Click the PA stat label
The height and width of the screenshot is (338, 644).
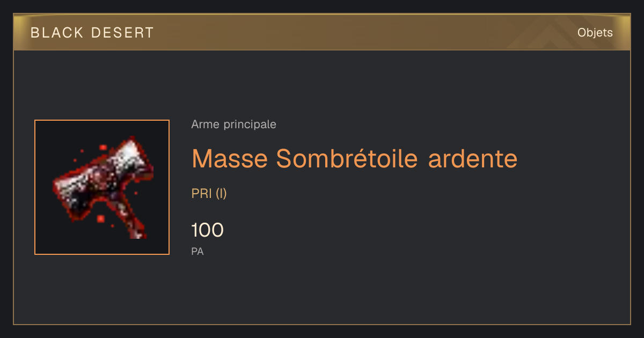197,251
